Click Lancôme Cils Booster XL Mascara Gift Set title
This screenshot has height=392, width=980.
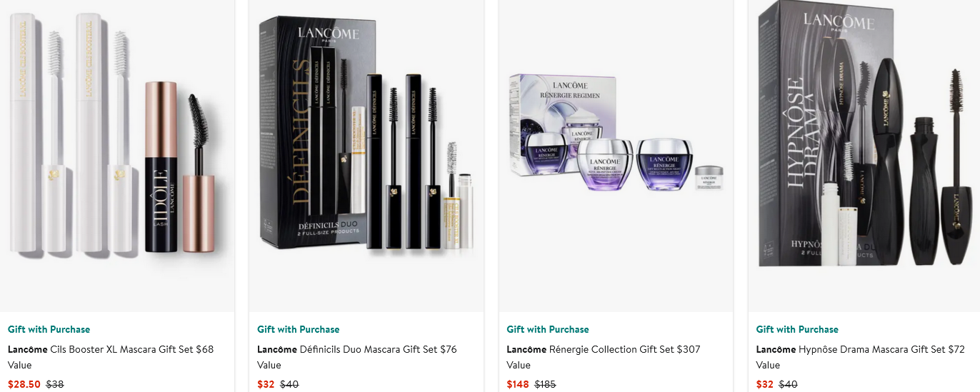tap(111, 357)
